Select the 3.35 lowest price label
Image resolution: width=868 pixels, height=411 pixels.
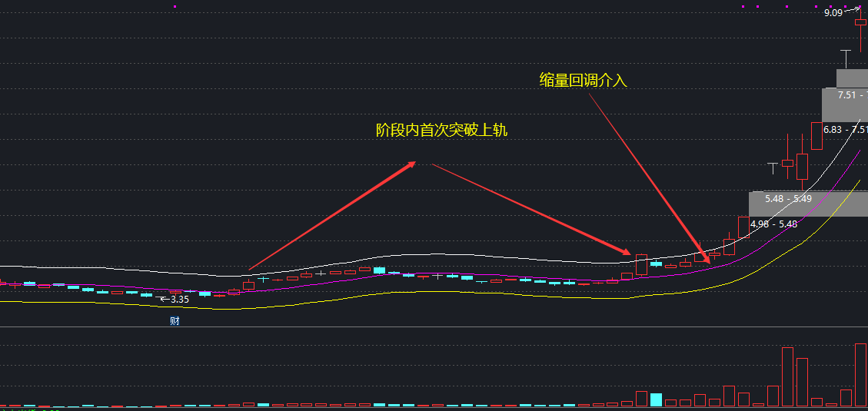tap(180, 300)
